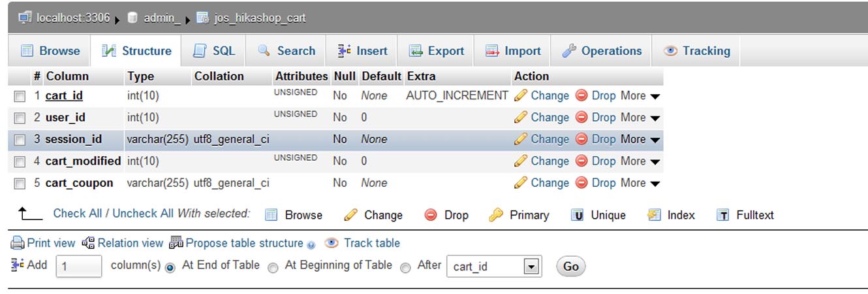
Task: Select the At Beginning of Table radio
Action: pos(273,267)
